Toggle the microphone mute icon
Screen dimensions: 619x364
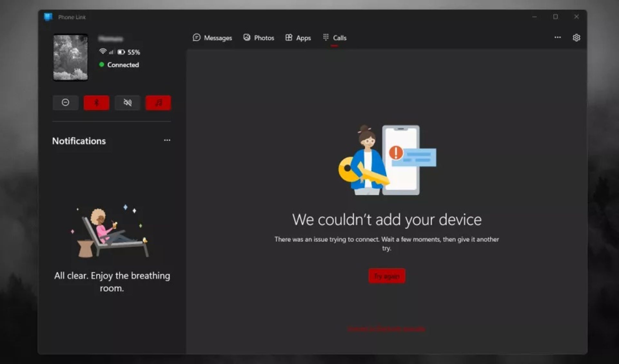127,102
